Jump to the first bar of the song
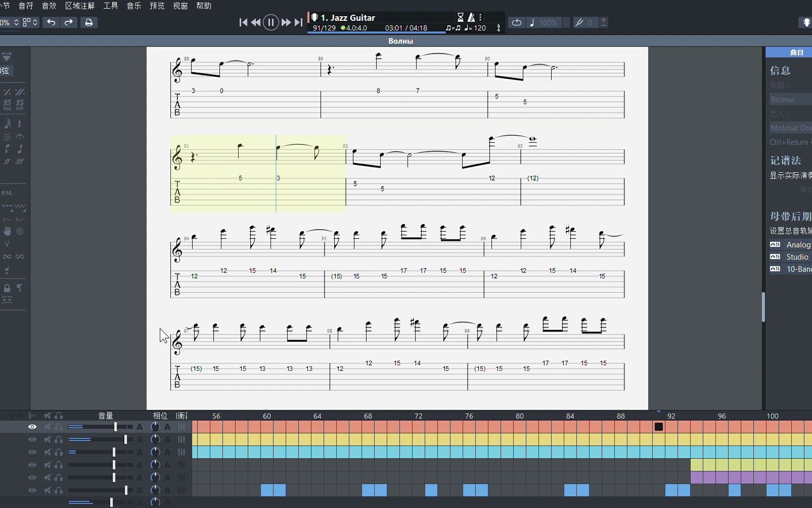 pyautogui.click(x=243, y=22)
